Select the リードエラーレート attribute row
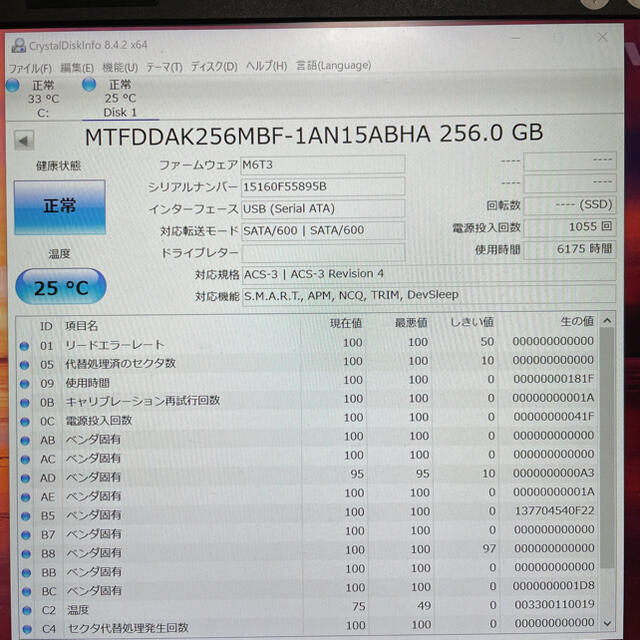Screen dimensions: 640x640 [x=308, y=344]
